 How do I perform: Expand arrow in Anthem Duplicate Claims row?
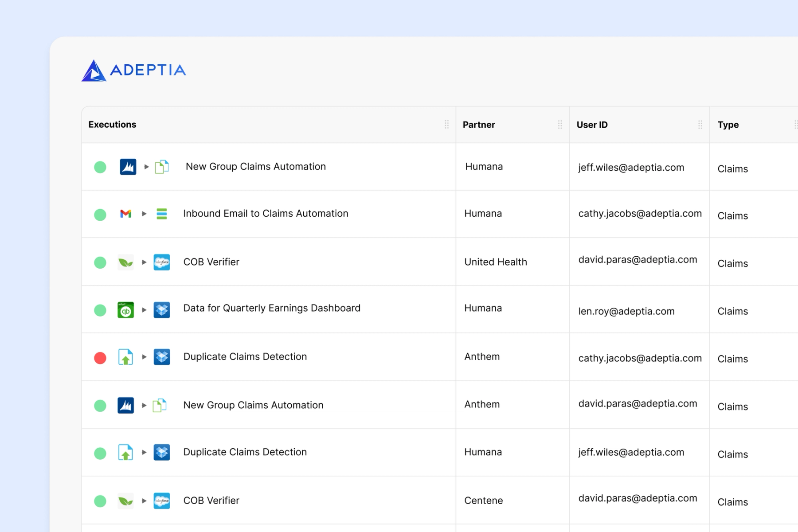tap(144, 357)
